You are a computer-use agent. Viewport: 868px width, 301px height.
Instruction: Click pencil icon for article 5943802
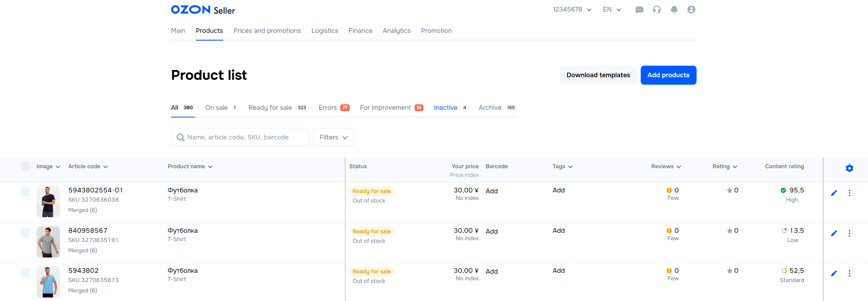click(x=834, y=273)
